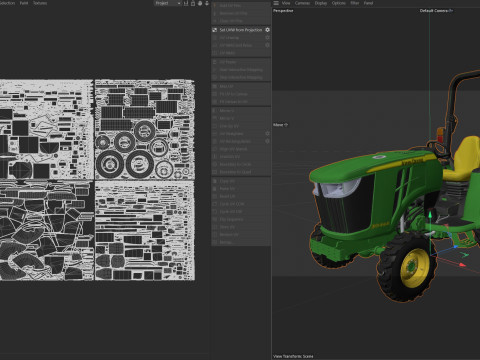Click the tractor's yellow front wheel rim
This screenshot has height=360, width=480.
[414, 268]
